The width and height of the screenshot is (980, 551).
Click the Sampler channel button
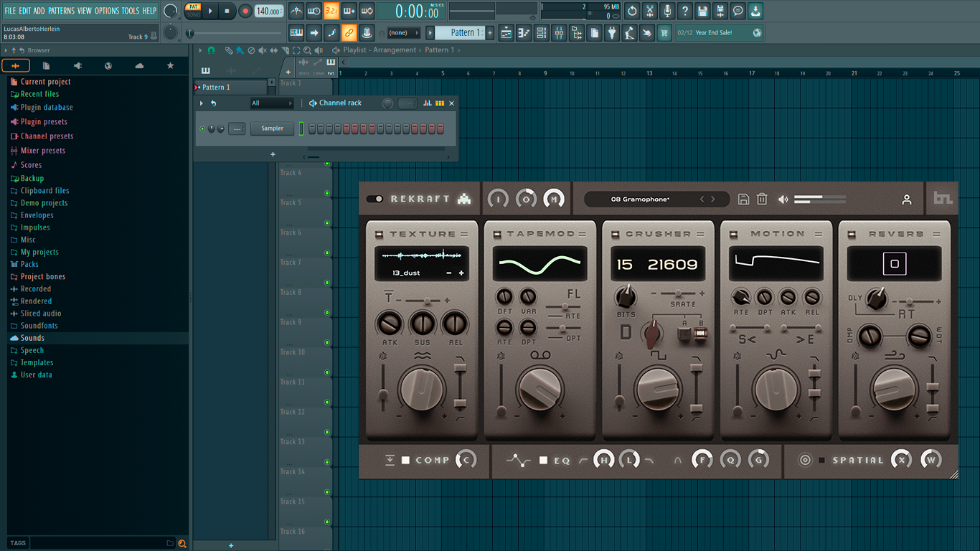tap(272, 128)
